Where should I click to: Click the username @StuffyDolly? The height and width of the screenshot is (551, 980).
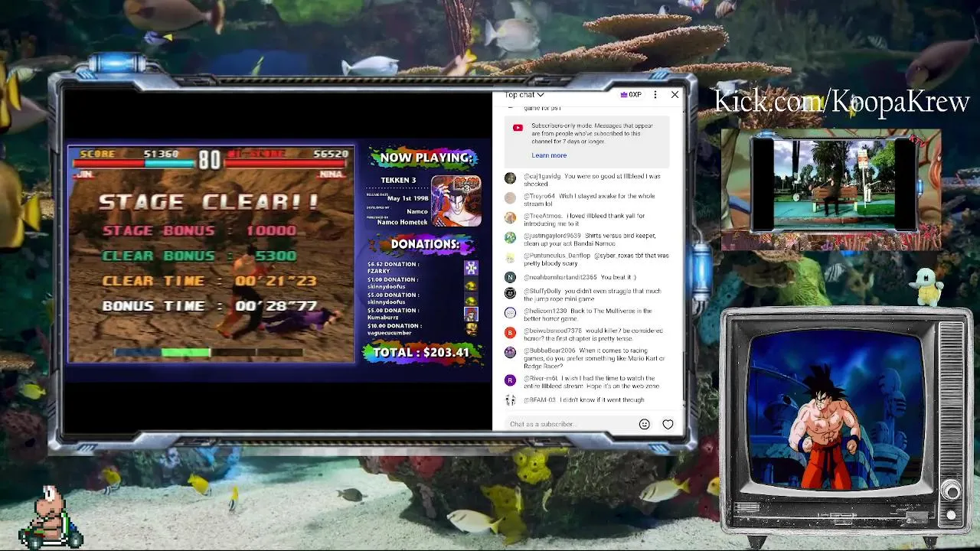click(543, 291)
